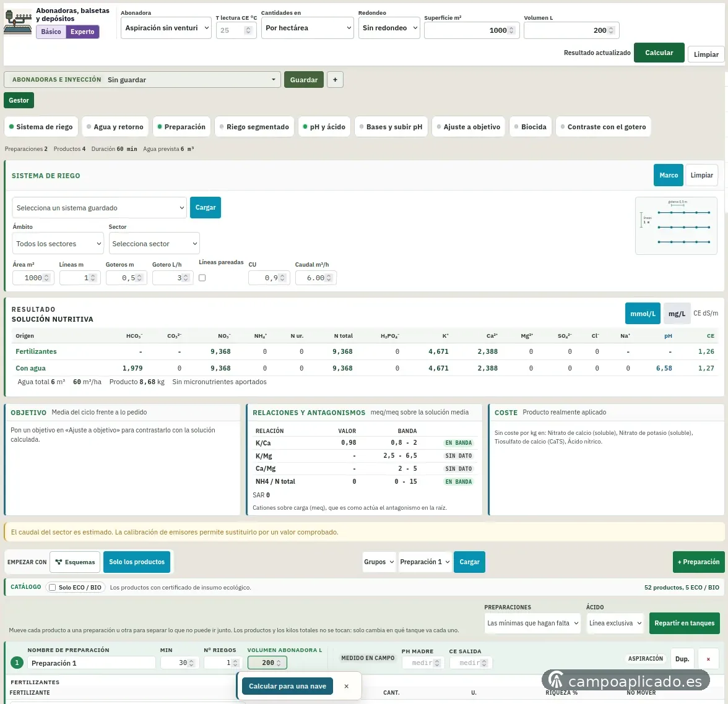The image size is (728, 704).
Task: Open the Bases y subir pH tab
Action: [x=391, y=127]
